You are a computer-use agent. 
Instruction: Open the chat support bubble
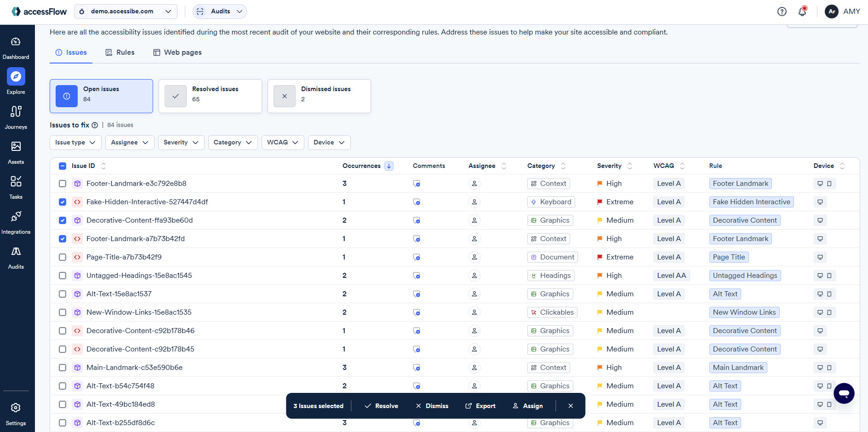point(844,393)
